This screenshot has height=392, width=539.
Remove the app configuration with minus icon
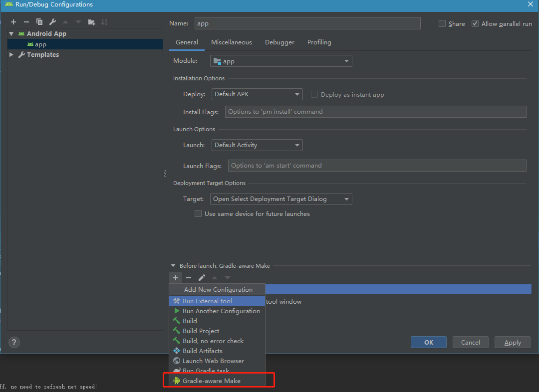tap(26, 22)
